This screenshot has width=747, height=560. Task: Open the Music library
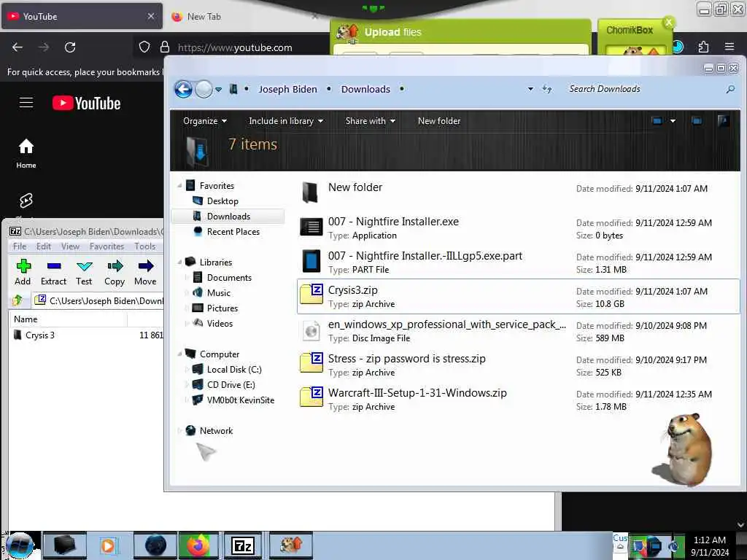[x=218, y=293]
